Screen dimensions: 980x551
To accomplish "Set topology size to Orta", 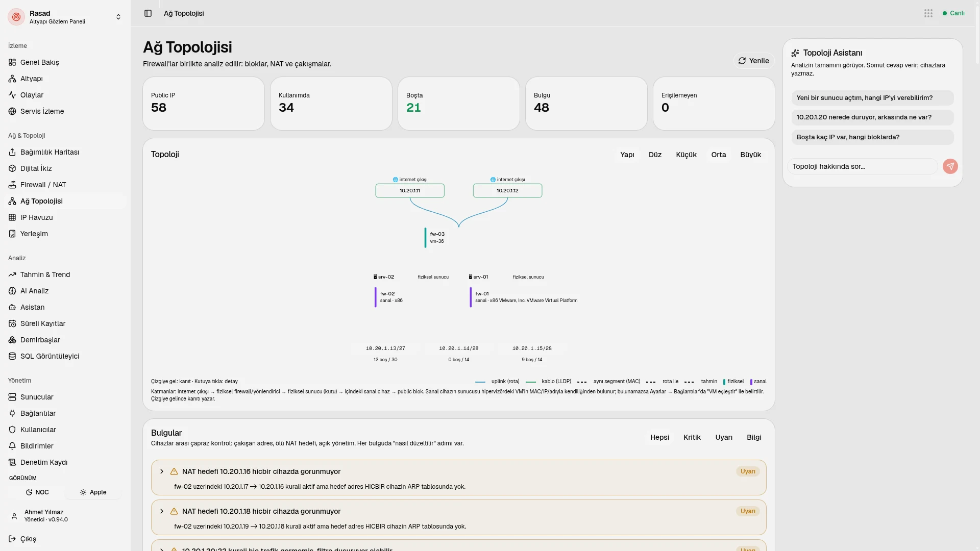I will (x=718, y=155).
